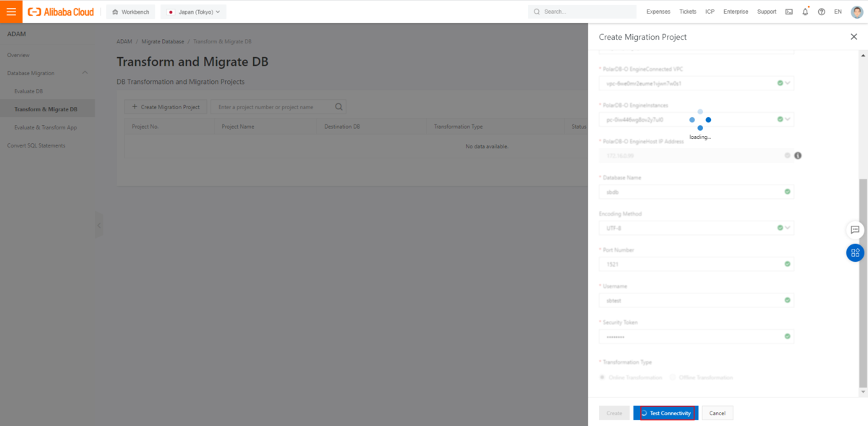The width and height of the screenshot is (868, 426).
Task: Close the Create Migration Project panel
Action: [854, 37]
